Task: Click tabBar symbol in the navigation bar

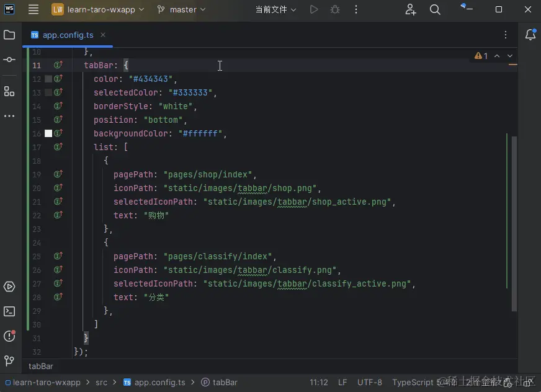Action: tap(220, 382)
